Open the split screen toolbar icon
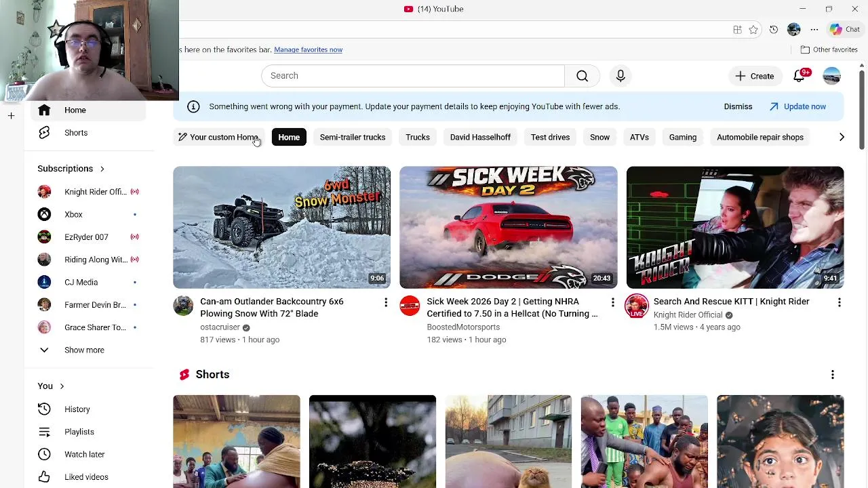Screen dimensions: 868x488 pyautogui.click(x=737, y=30)
